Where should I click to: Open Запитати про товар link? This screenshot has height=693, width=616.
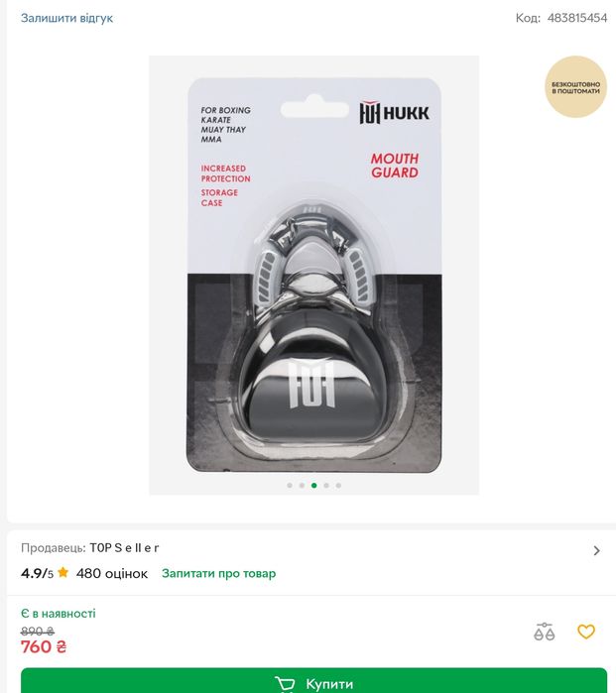(218, 573)
